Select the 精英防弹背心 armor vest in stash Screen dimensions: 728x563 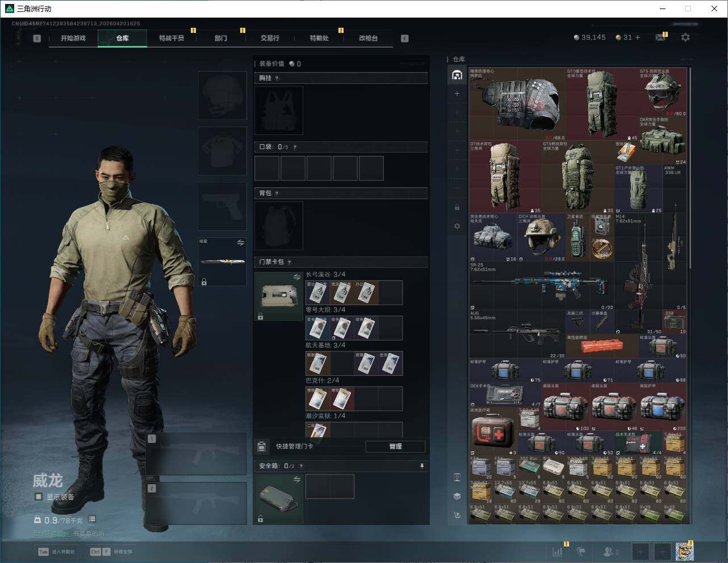[517, 104]
